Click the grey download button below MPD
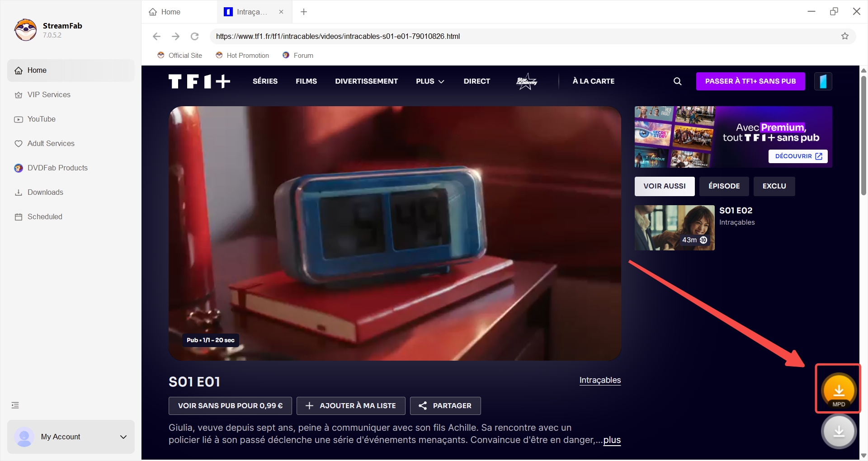The image size is (868, 461). (839, 431)
